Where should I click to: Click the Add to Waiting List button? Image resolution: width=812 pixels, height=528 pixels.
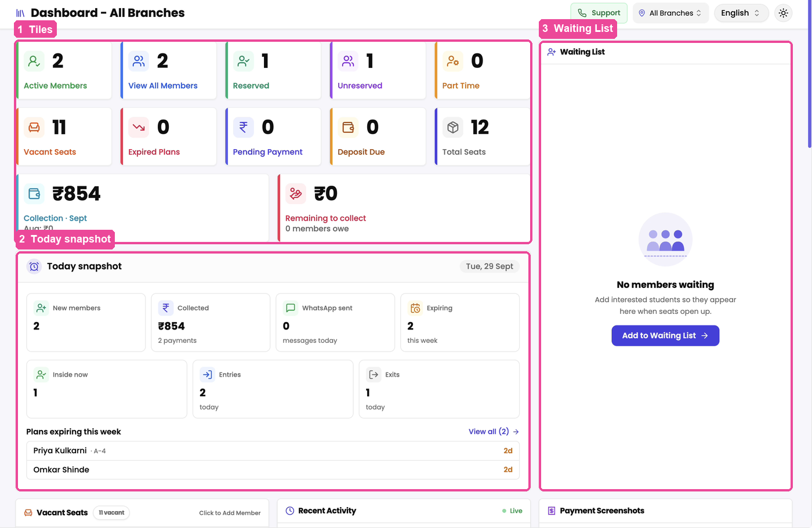pyautogui.click(x=665, y=335)
